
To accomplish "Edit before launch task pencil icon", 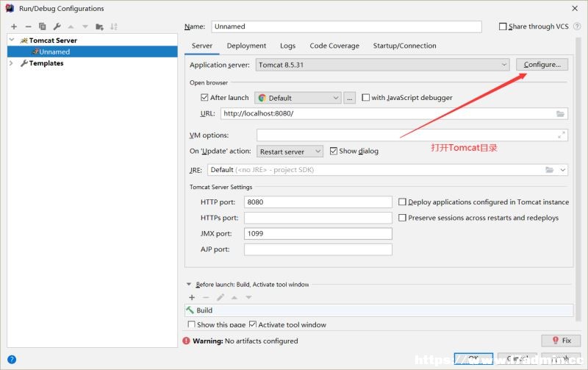I will pyautogui.click(x=220, y=297).
